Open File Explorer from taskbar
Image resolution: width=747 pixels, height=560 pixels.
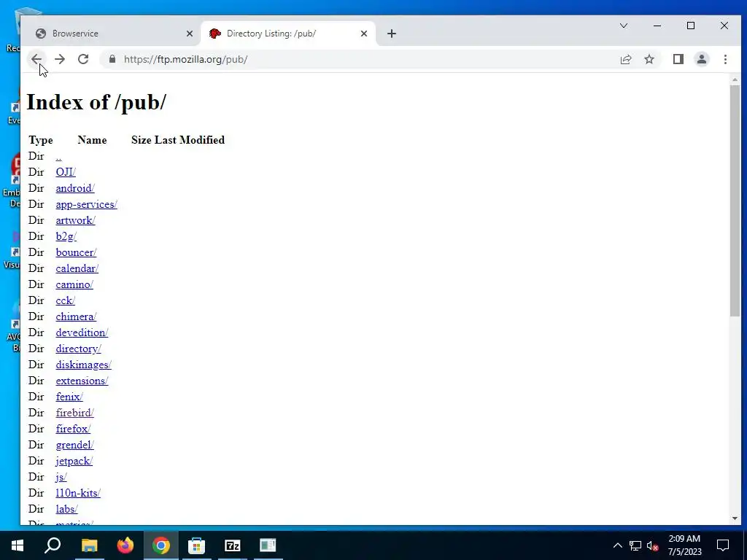tap(89, 545)
